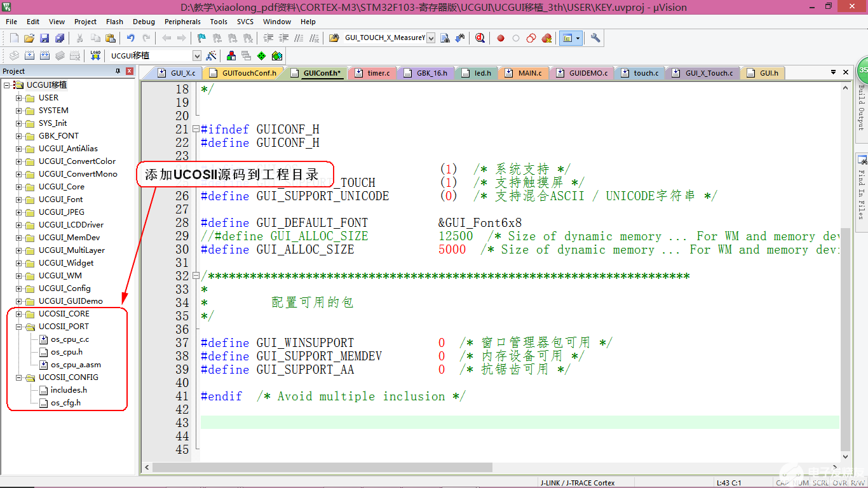Viewport: 868px width, 488px height.
Task: Kill all breakpoints with the red X icon
Action: coord(546,38)
